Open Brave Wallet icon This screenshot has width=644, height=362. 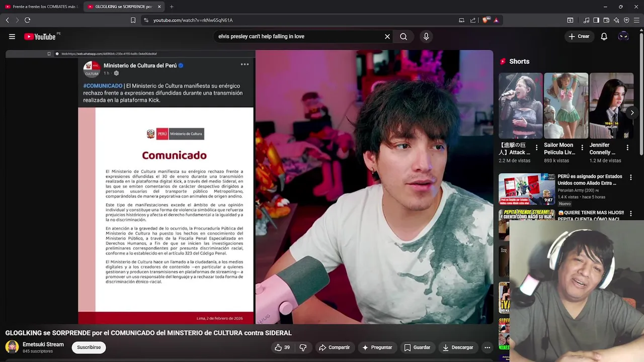(x=606, y=20)
